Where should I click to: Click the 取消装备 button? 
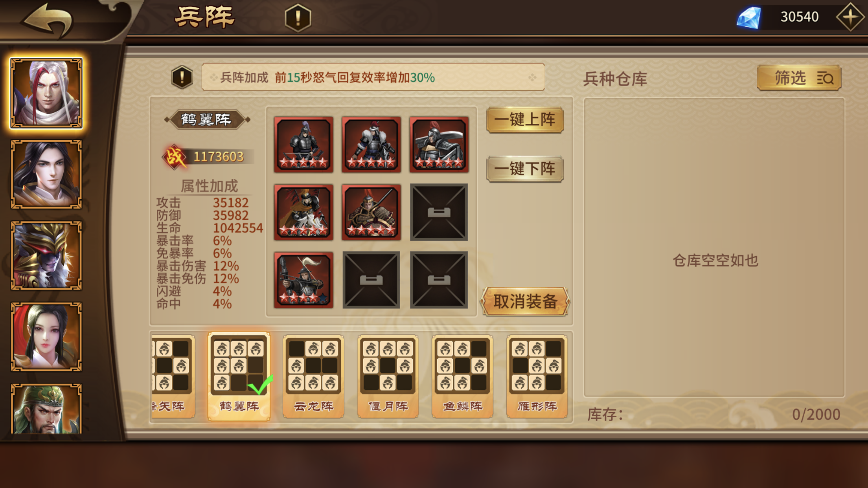pyautogui.click(x=525, y=302)
